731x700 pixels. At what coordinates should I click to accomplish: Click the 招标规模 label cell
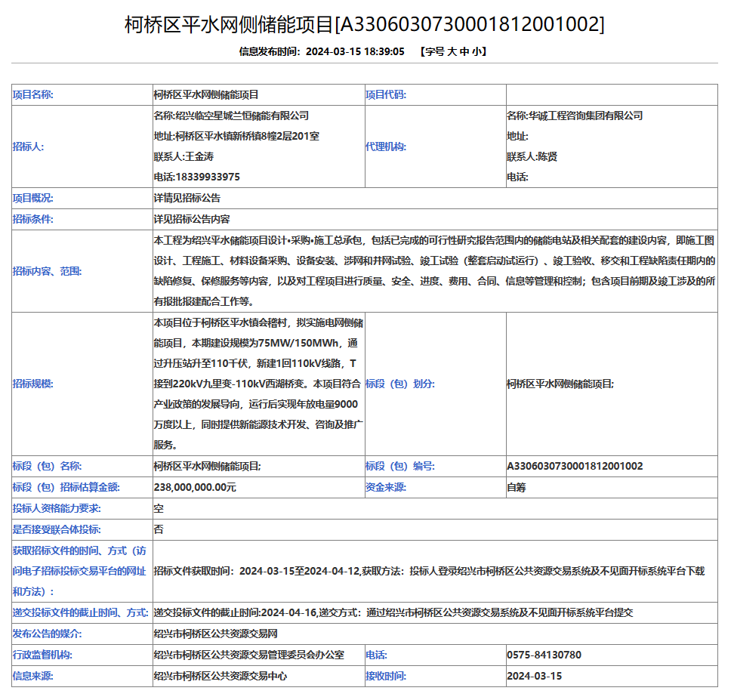coord(33,384)
